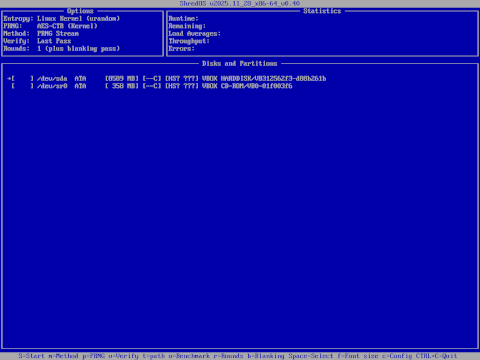480x360 pixels.
Task: Click t=path shortcut in footer
Action: pos(154,356)
